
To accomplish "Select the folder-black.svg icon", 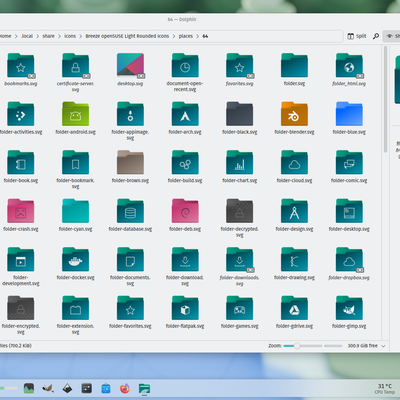I will (x=240, y=114).
